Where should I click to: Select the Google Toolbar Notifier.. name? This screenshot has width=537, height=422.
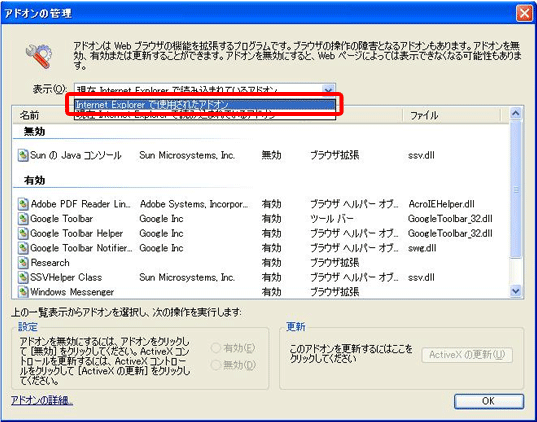click(81, 248)
